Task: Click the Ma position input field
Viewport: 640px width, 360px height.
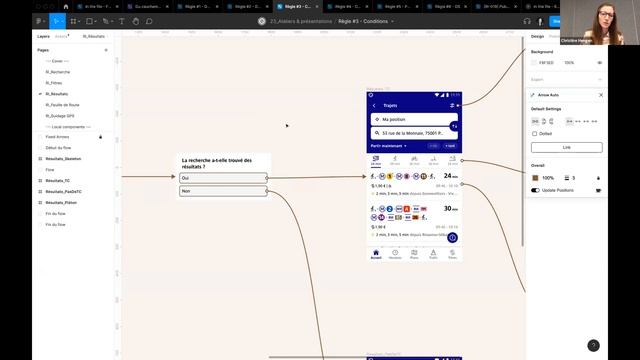Action: tap(414, 120)
